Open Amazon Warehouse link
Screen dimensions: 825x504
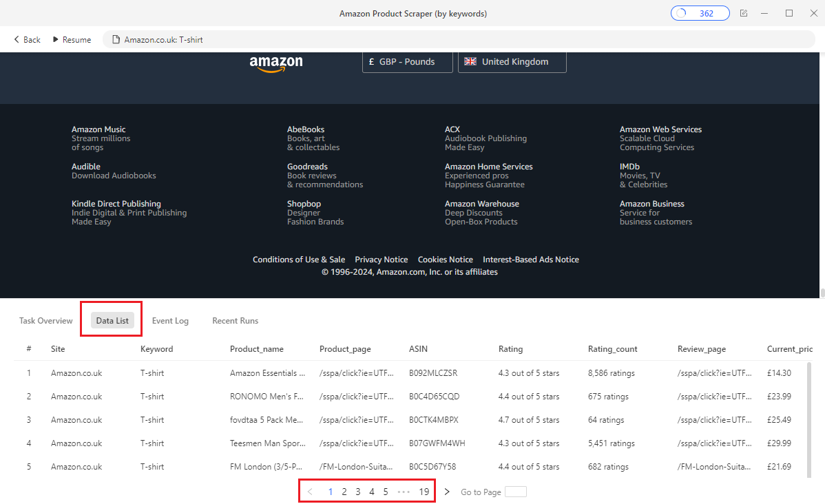[x=482, y=204]
